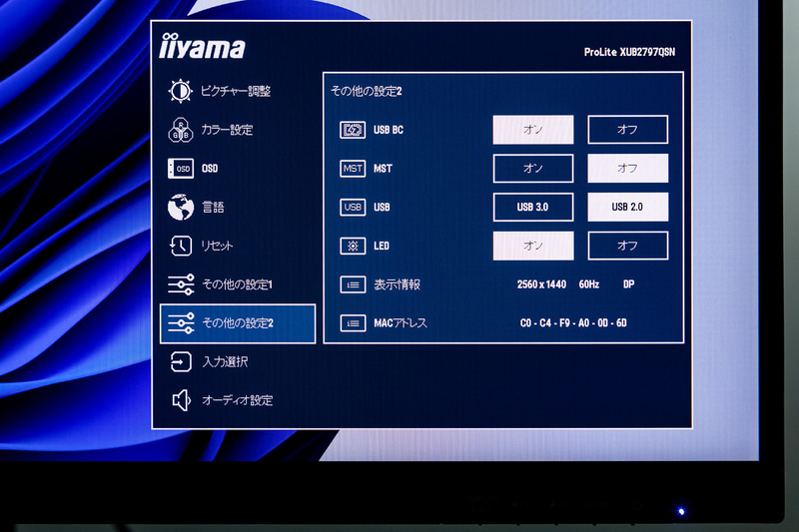Click the MST icon in settings panel
This screenshot has height=532, width=799.
353,169
